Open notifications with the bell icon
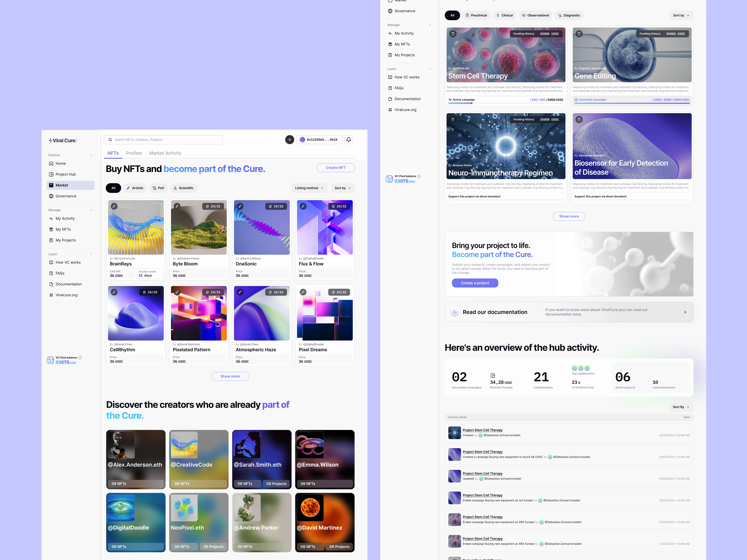 click(349, 140)
